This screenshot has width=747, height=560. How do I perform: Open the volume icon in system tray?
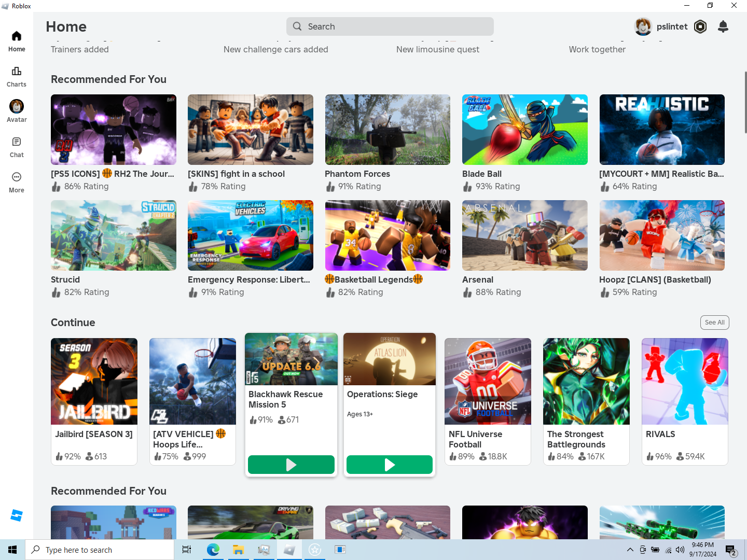[x=680, y=550]
